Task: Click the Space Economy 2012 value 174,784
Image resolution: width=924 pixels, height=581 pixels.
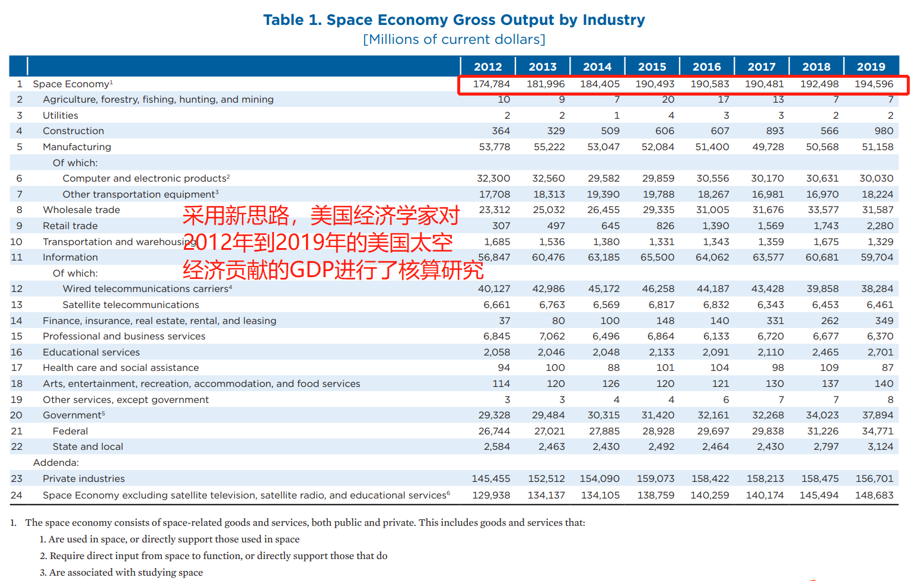Action: [x=491, y=84]
